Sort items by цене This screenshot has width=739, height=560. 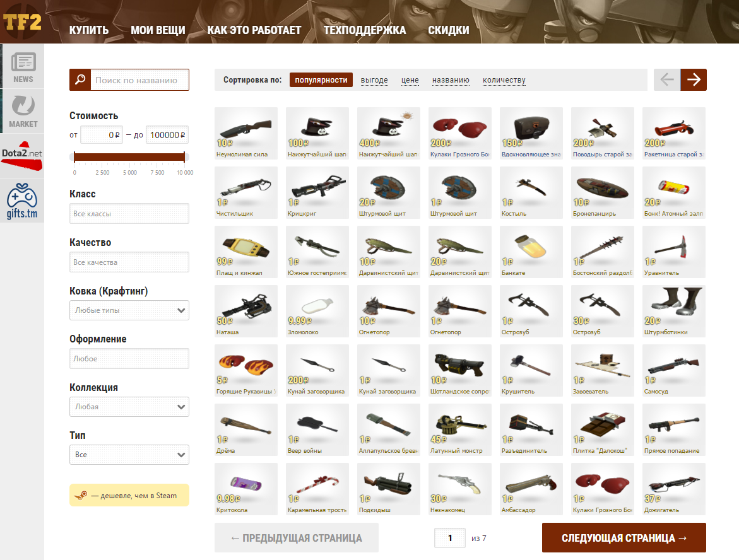(410, 80)
